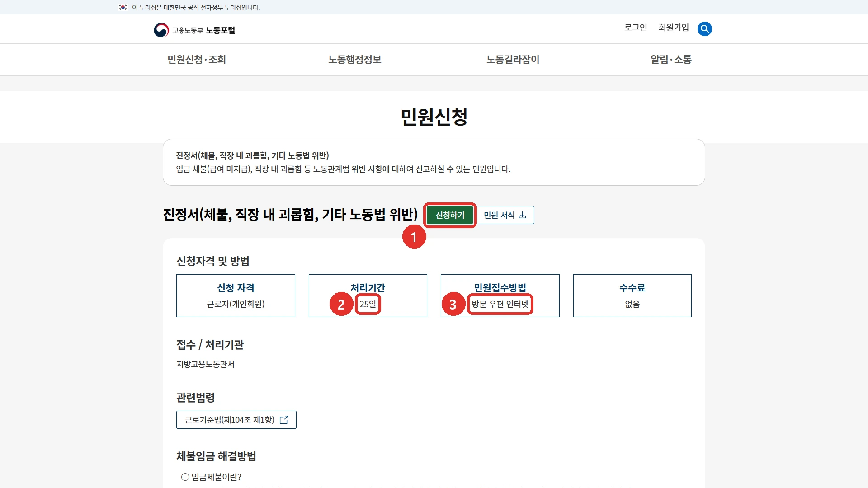Image resolution: width=868 pixels, height=488 pixels.
Task: Click the large 진정서 section heading
Action: [x=290, y=214]
